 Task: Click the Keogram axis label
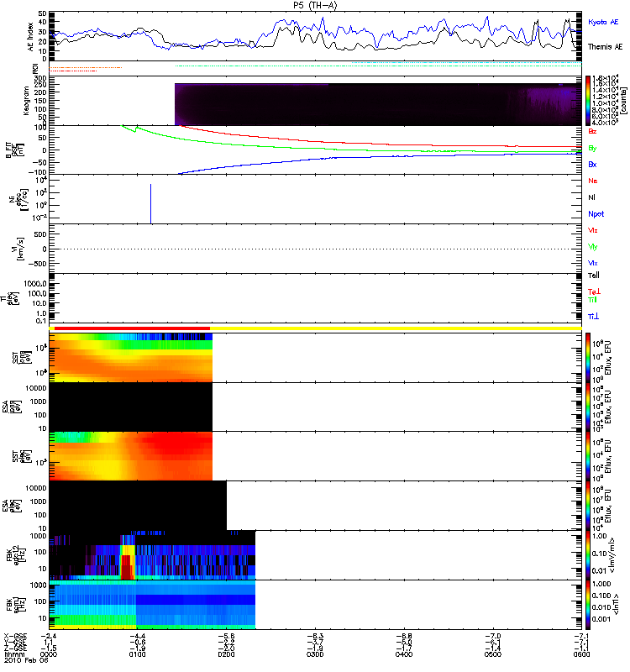point(26,101)
